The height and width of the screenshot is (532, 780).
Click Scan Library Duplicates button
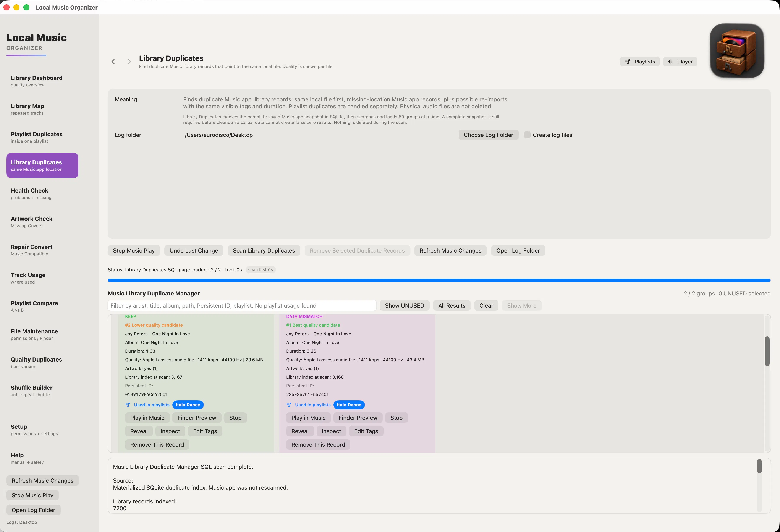coord(264,251)
